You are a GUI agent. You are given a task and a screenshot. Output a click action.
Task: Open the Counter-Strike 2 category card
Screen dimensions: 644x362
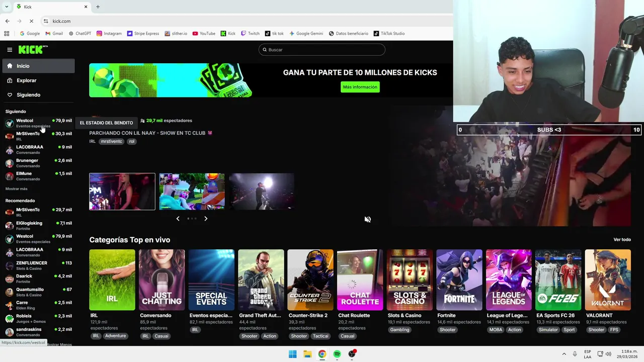click(x=310, y=280)
